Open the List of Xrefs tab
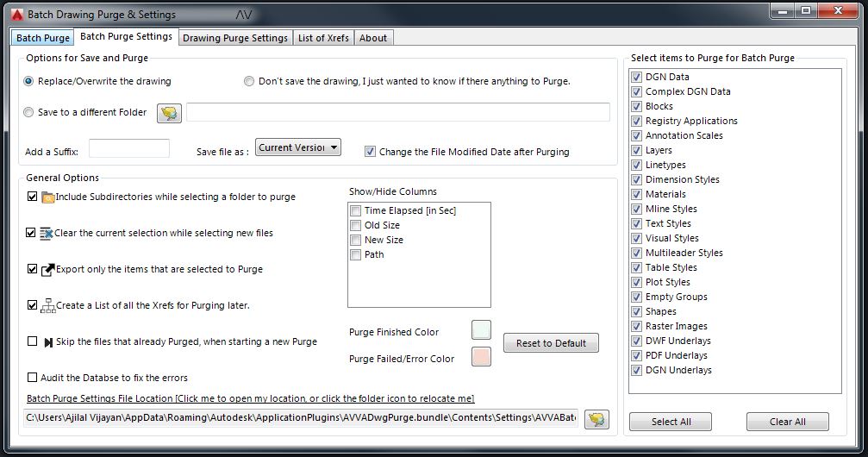The image size is (868, 457). pyautogui.click(x=324, y=38)
